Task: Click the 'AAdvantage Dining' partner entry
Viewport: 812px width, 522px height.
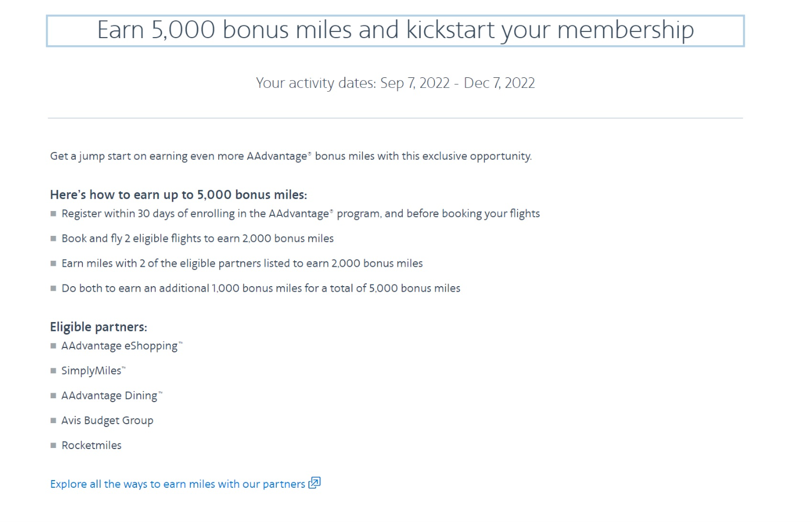Action: pyautogui.click(x=112, y=396)
